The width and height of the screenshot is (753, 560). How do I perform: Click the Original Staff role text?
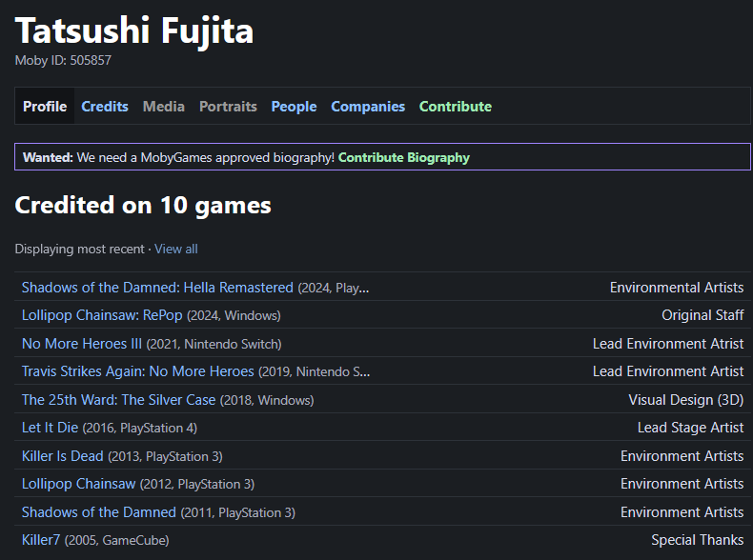pos(702,315)
